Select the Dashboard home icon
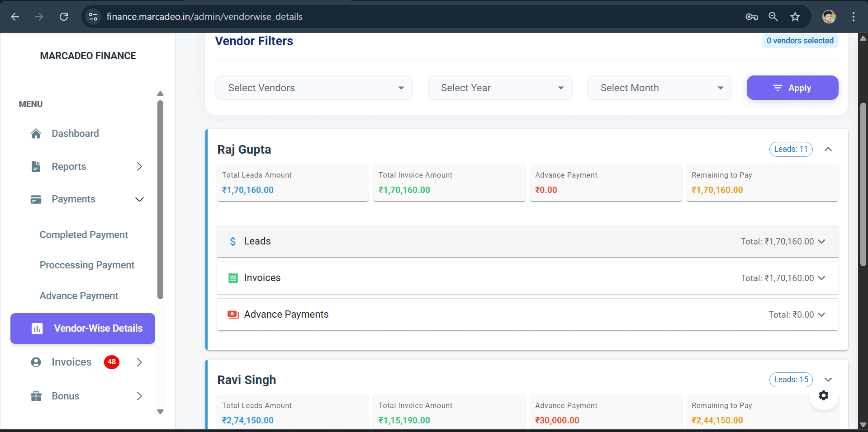This screenshot has height=432, width=868. click(x=36, y=133)
